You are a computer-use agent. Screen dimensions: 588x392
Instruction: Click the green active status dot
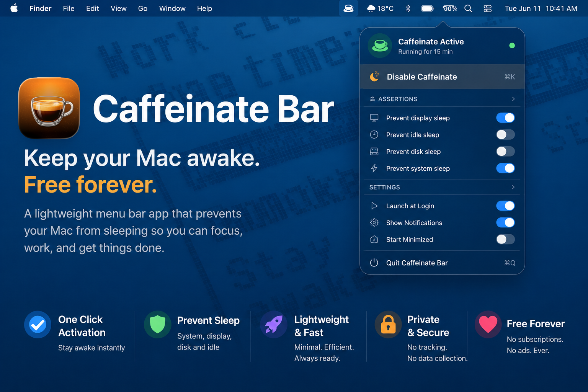tap(512, 46)
